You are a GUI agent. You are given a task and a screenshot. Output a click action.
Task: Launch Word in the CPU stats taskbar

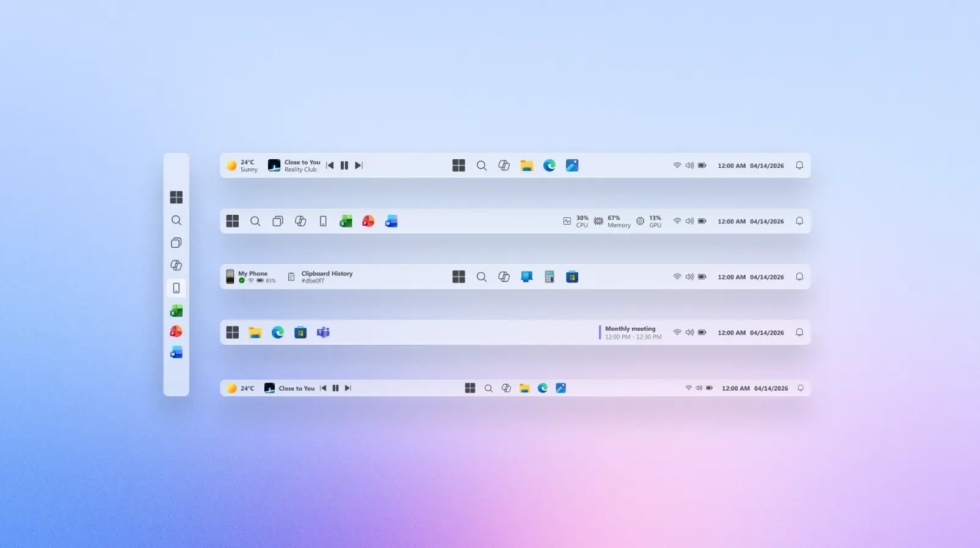click(x=391, y=221)
